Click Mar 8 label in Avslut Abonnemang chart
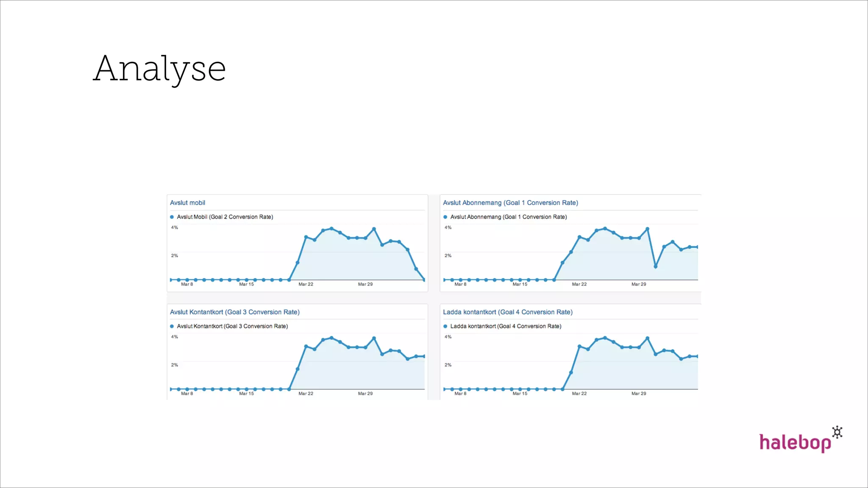Screen dimensions: 868x488 [x=460, y=284]
